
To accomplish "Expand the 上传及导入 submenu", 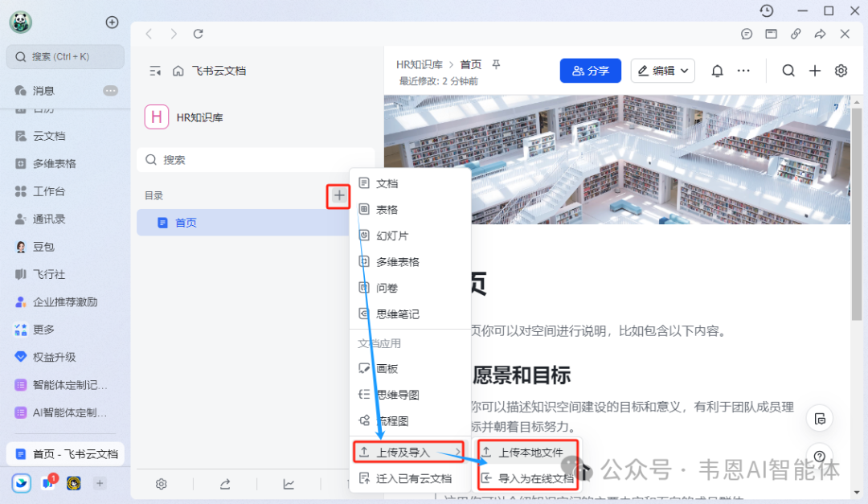I will click(x=410, y=453).
